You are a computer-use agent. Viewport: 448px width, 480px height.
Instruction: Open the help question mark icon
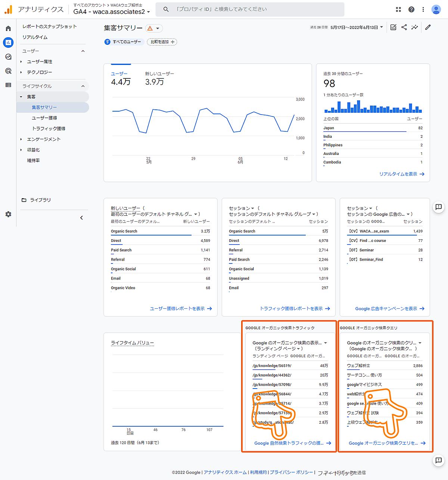(x=411, y=9)
